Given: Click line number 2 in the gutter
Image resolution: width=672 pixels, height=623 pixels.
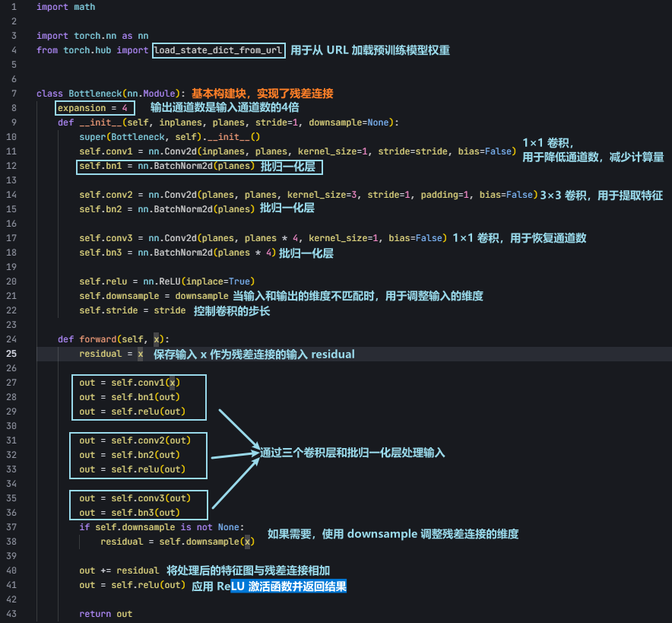Looking at the screenshot, I should pyautogui.click(x=14, y=21).
